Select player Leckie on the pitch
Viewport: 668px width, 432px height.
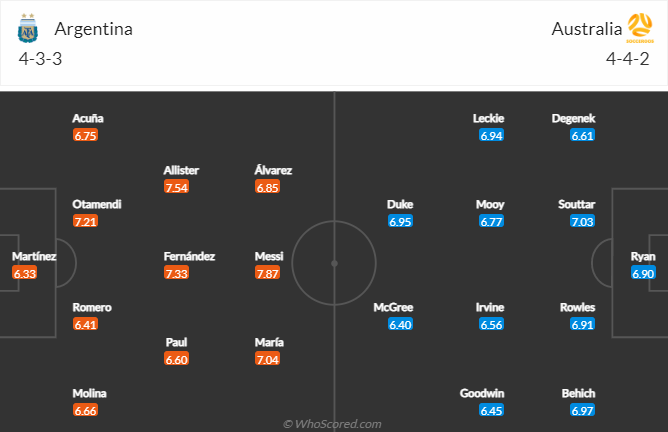[x=489, y=118]
